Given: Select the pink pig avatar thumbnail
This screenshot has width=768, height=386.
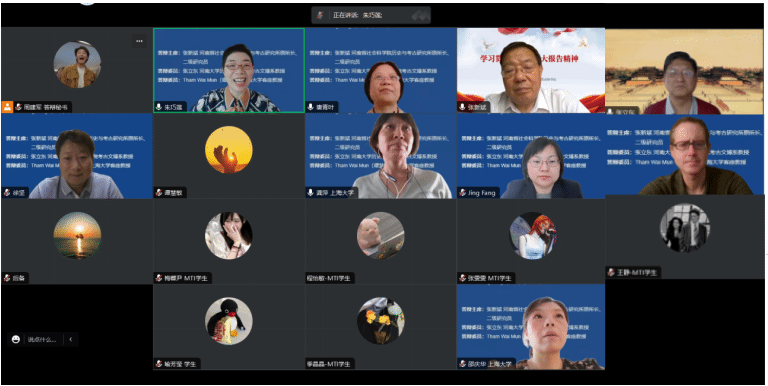Looking at the screenshot, I should (x=381, y=236).
